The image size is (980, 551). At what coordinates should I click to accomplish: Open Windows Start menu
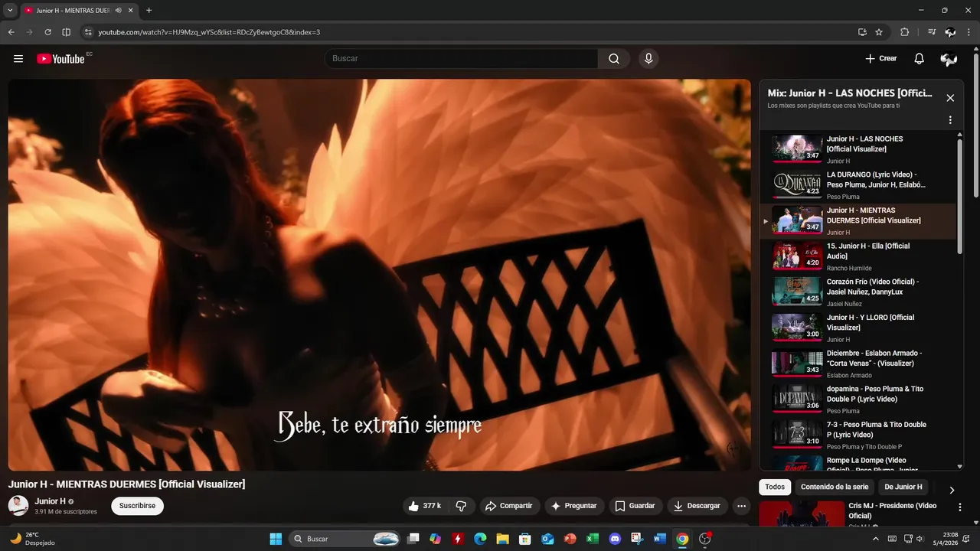[x=276, y=539]
